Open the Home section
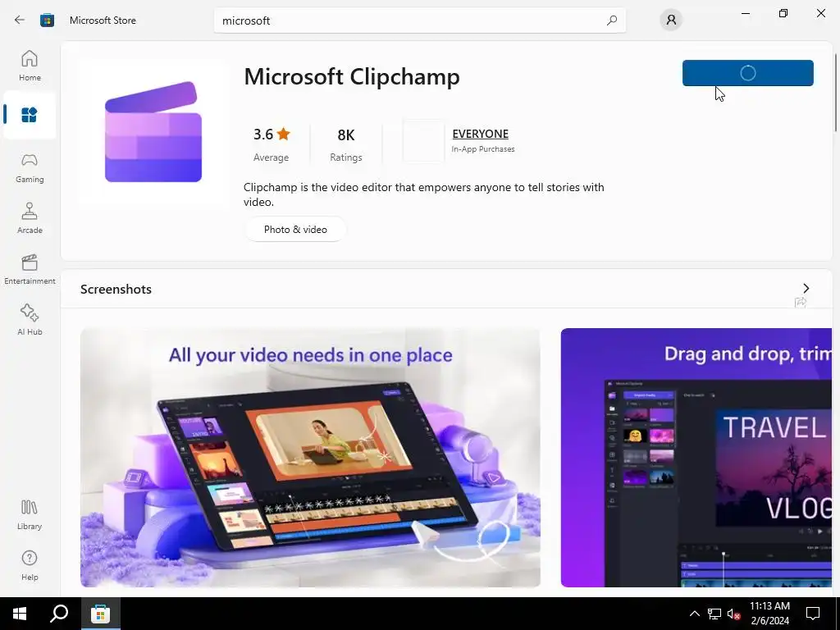This screenshot has width=840, height=630. (30, 66)
